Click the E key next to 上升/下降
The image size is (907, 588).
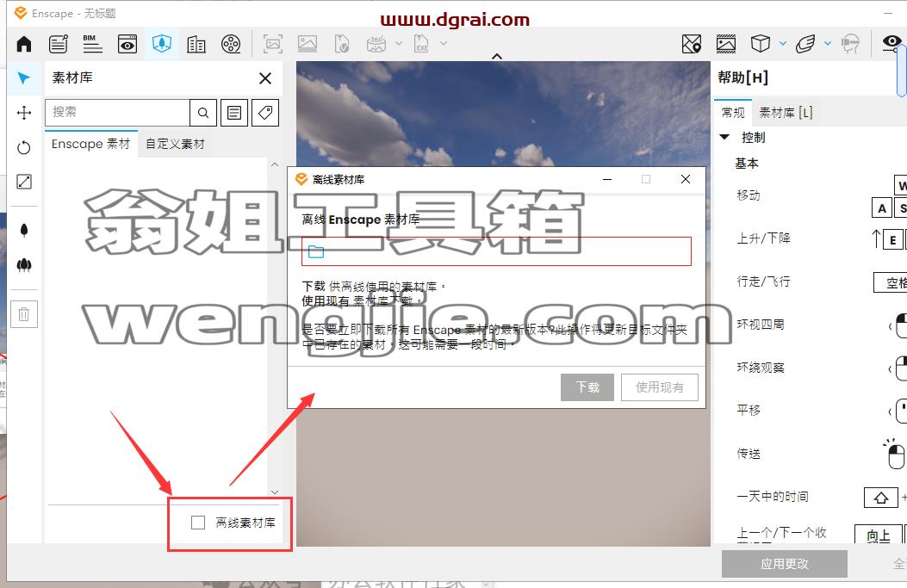coord(893,239)
